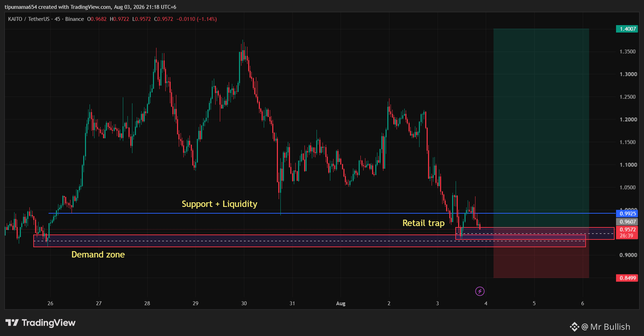
Task: Click the change value −0.0110 (−1.14%)
Action: pyautogui.click(x=196, y=19)
